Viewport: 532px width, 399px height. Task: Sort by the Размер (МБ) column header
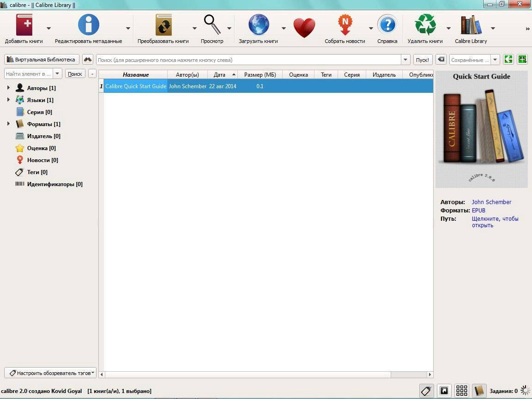260,75
